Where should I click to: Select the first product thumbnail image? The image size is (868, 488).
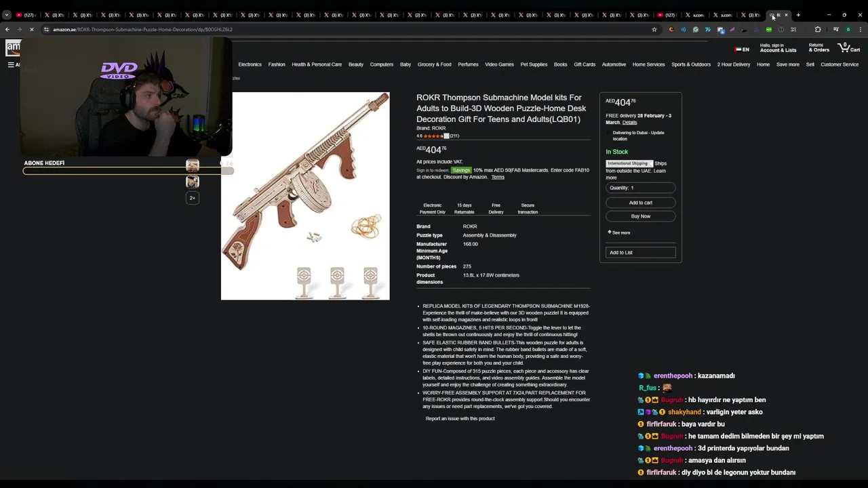click(x=193, y=165)
